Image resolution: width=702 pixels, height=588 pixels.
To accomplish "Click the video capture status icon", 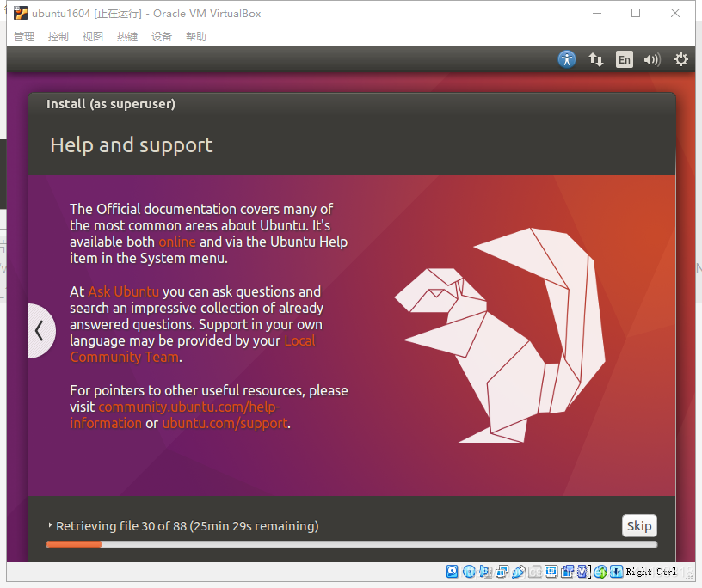I will coord(567,571).
